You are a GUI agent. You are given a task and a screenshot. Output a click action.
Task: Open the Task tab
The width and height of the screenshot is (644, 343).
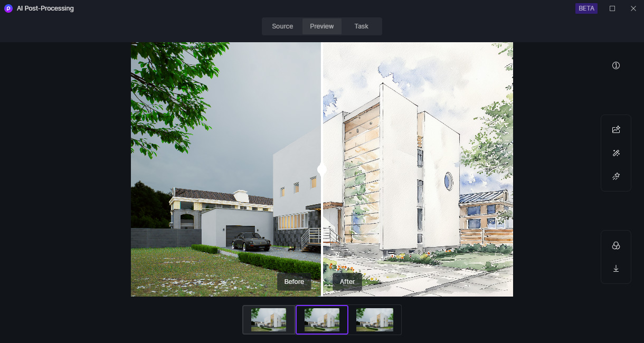(362, 26)
